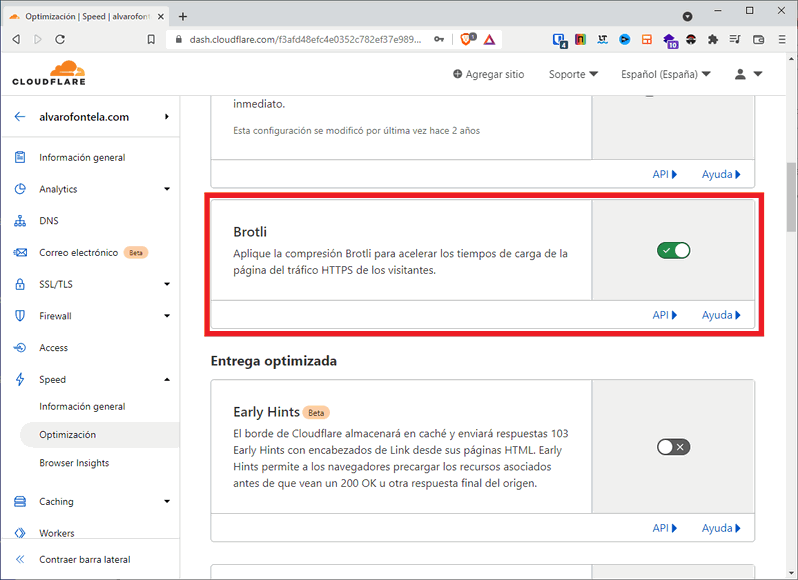This screenshot has width=798, height=580.
Task: Click the SSL/TLS padlock icon
Action: pyautogui.click(x=20, y=284)
